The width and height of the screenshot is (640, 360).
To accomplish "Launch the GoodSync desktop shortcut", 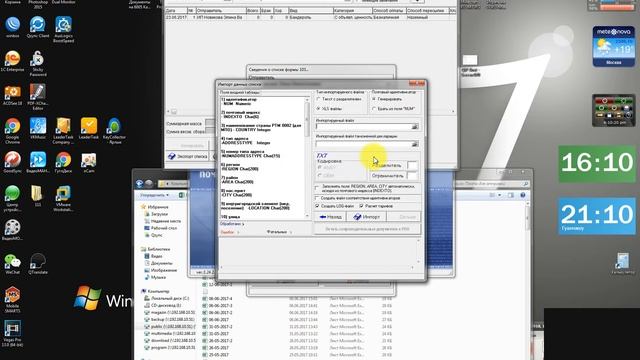I will coord(12,162).
